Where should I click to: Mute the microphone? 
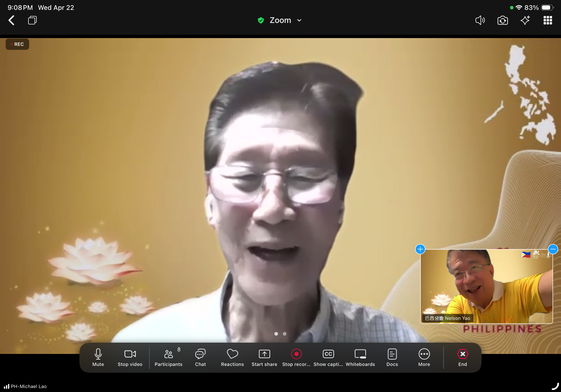98,357
